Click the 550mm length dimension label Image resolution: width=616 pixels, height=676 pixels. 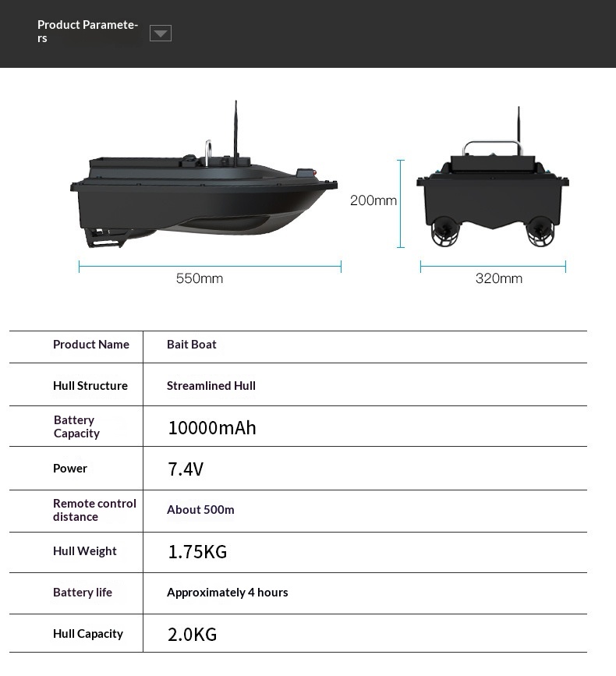[x=200, y=279]
